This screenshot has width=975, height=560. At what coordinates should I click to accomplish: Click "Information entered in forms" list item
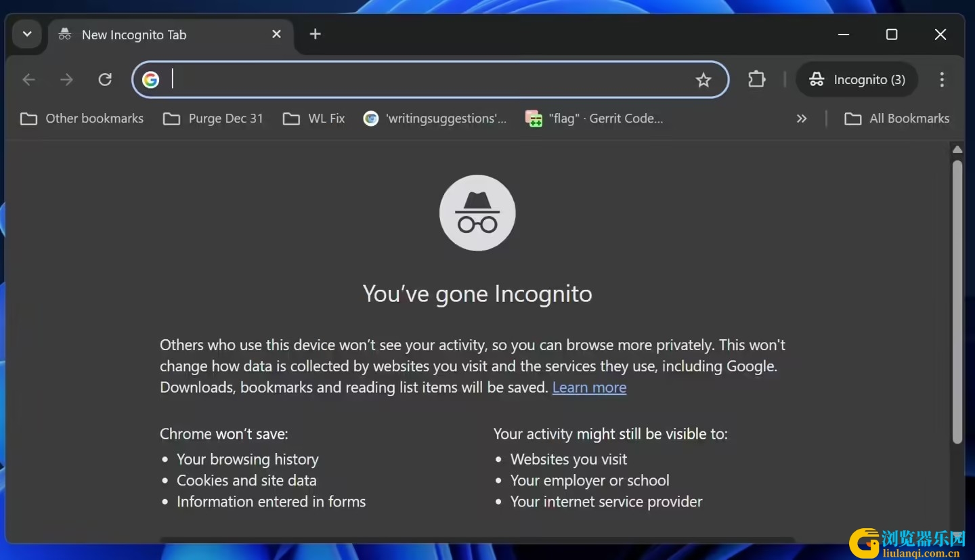271,501
